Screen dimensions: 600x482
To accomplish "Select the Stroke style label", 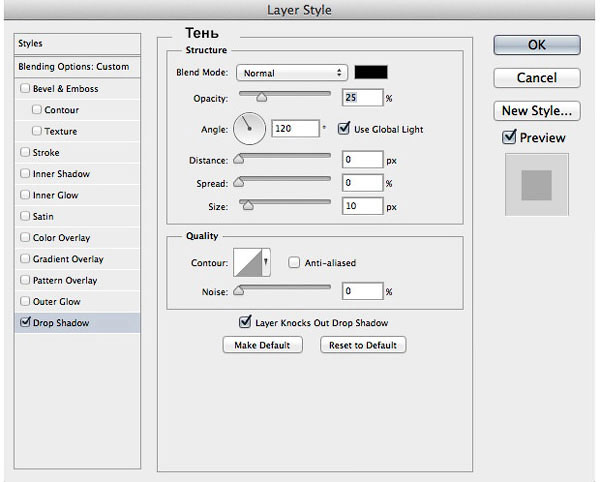I will click(46, 153).
